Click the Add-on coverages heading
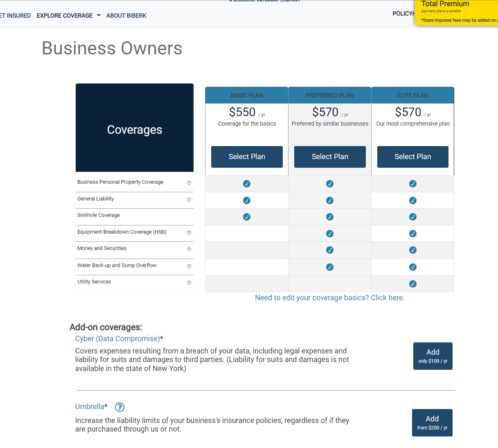Image resolution: width=498 pixels, height=448 pixels. point(106,327)
